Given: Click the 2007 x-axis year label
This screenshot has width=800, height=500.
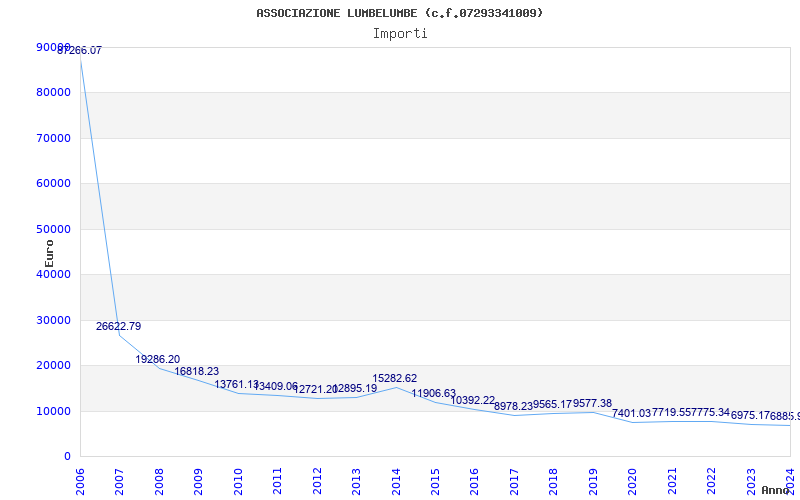Looking at the screenshot, I should pos(119,481).
